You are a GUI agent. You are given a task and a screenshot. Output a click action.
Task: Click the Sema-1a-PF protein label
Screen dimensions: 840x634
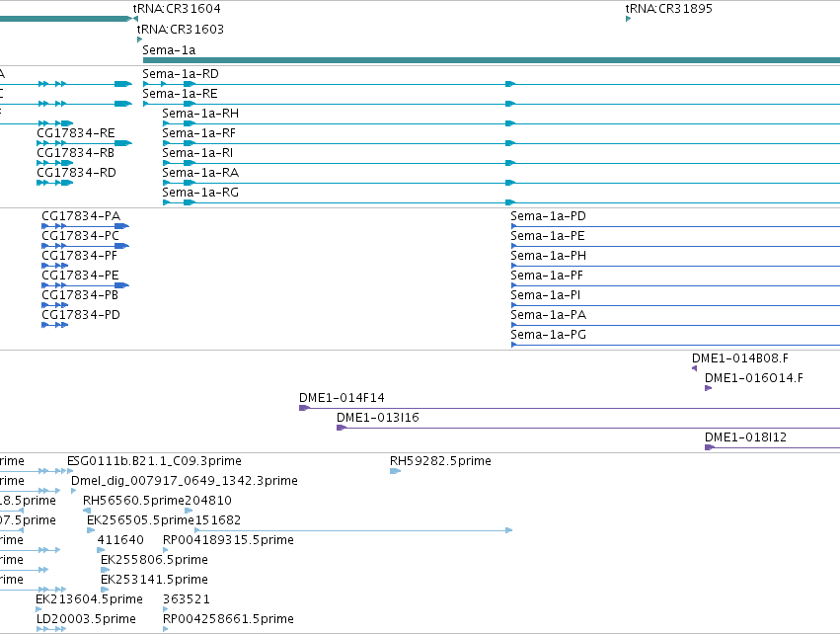pos(547,276)
